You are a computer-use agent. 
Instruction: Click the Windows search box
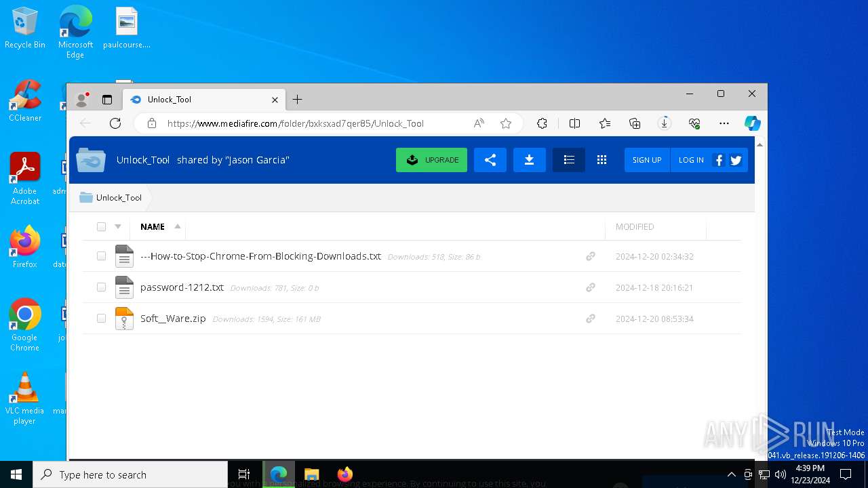point(130,474)
